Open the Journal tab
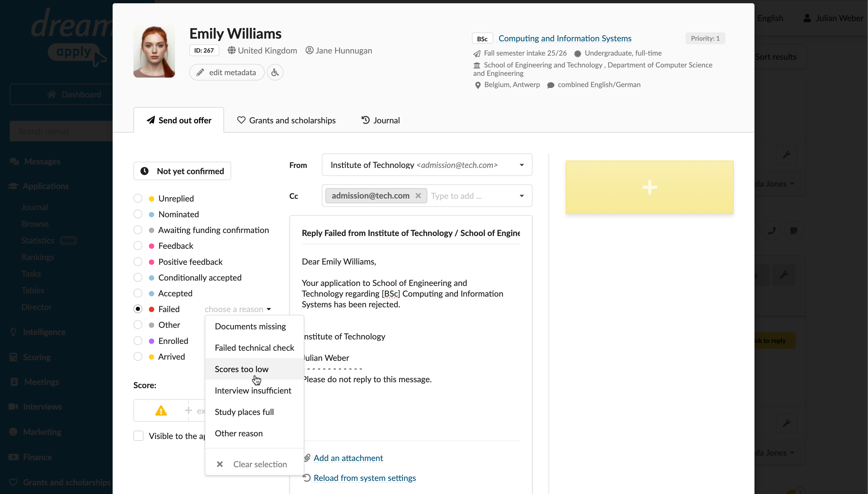 coord(381,120)
